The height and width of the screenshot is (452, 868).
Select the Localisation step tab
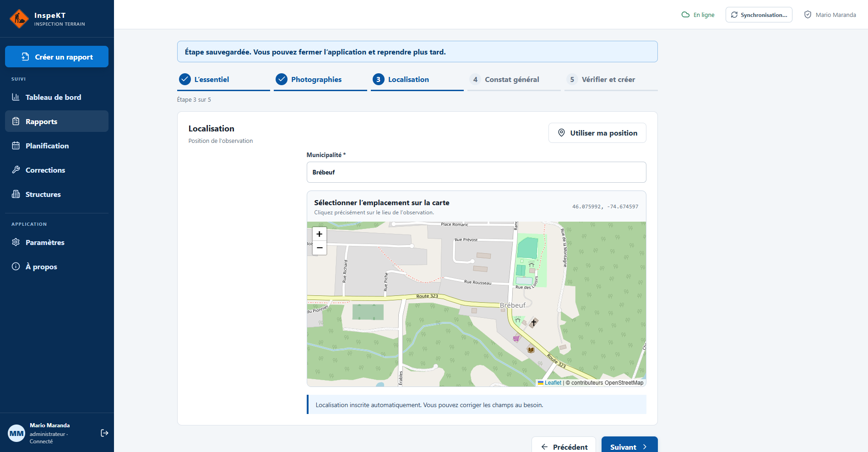click(x=417, y=80)
